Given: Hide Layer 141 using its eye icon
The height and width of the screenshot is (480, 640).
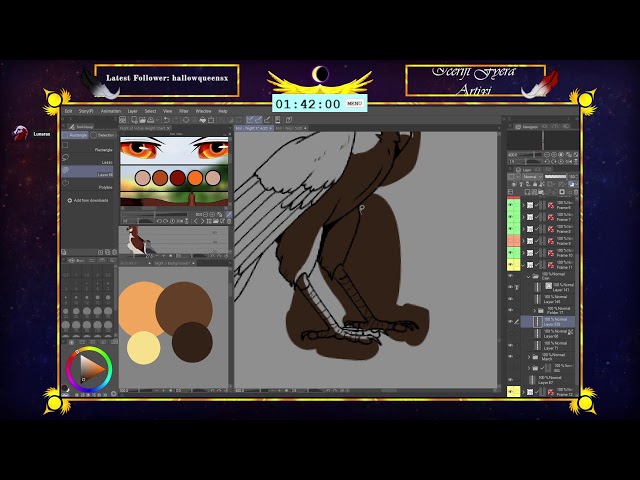Looking at the screenshot, I should tap(510, 287).
